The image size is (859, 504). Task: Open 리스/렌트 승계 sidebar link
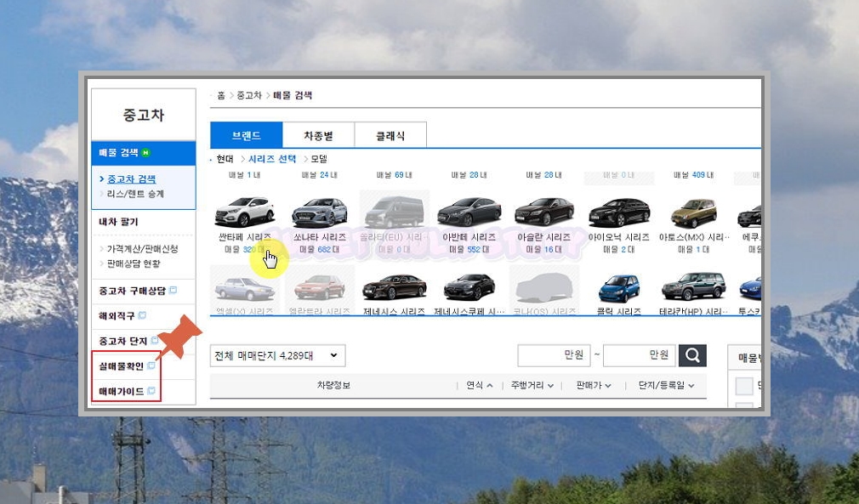click(135, 194)
